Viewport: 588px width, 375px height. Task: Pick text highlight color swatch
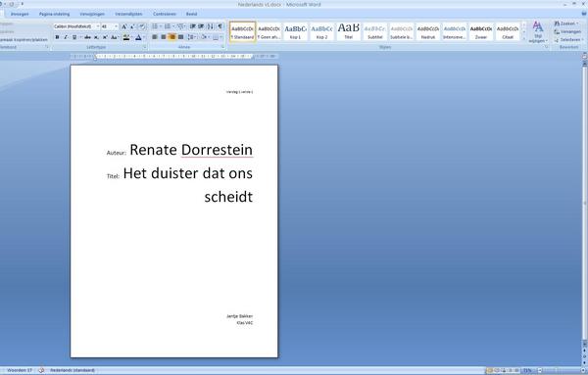pyautogui.click(x=126, y=37)
